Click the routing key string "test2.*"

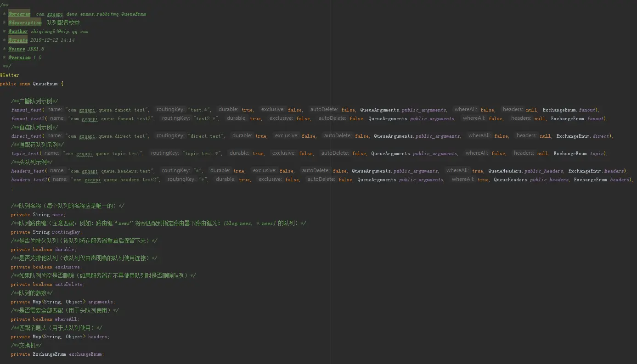206,118
